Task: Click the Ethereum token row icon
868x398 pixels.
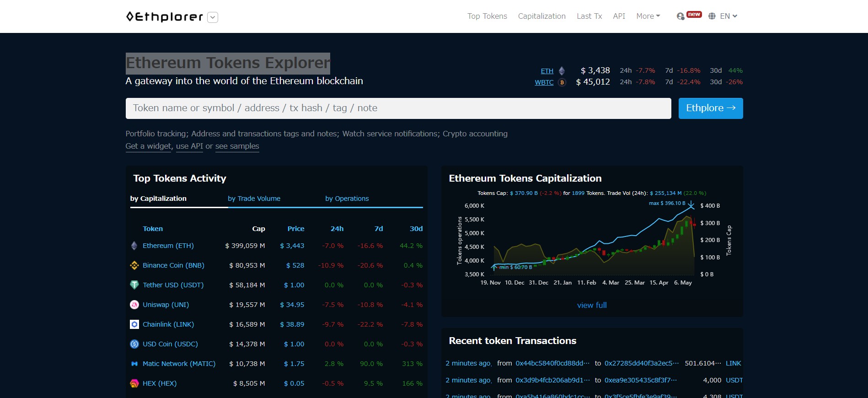Action: (x=134, y=246)
